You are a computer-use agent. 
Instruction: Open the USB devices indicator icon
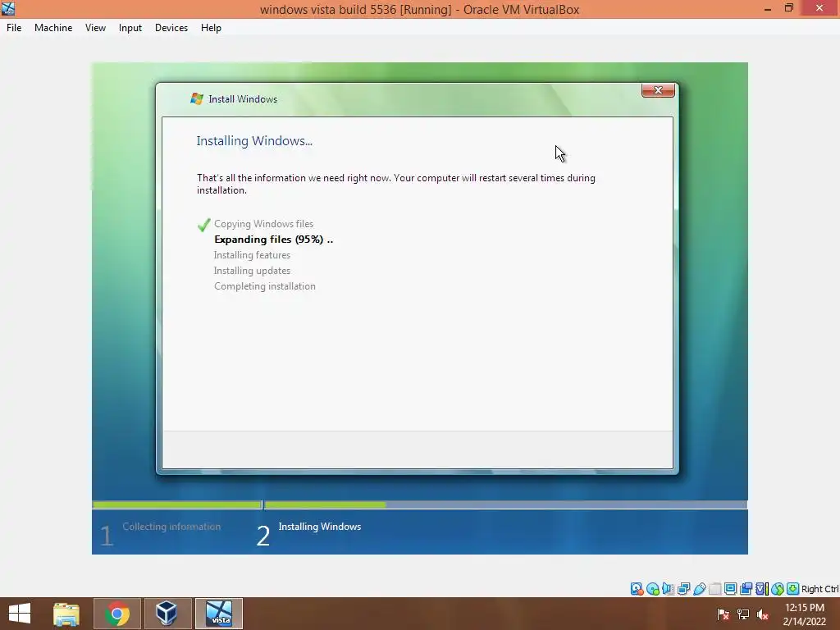click(x=700, y=589)
